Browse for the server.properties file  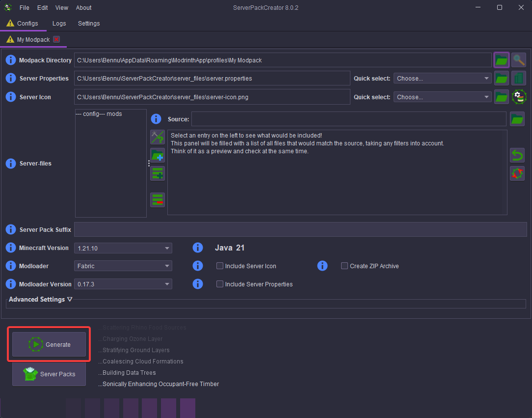click(501, 79)
